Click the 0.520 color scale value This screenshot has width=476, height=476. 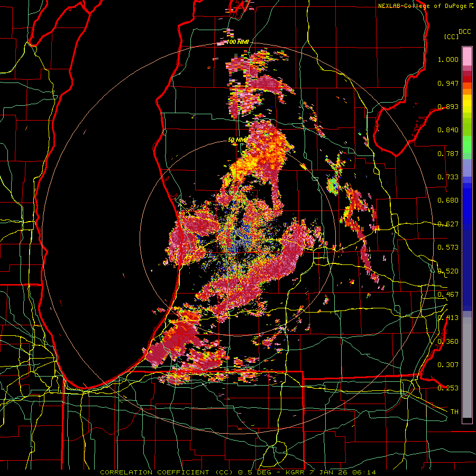[448, 271]
